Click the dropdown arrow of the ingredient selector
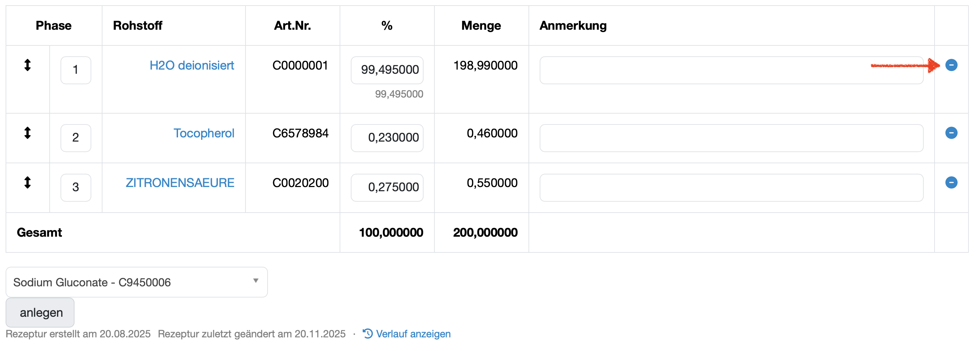The height and width of the screenshot is (351, 980). pos(256,281)
